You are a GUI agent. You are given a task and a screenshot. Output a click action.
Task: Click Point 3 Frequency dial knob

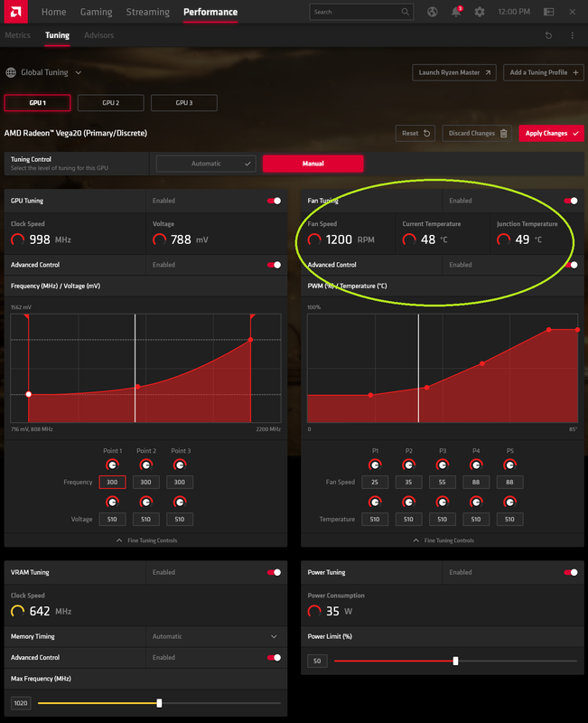coord(180,465)
